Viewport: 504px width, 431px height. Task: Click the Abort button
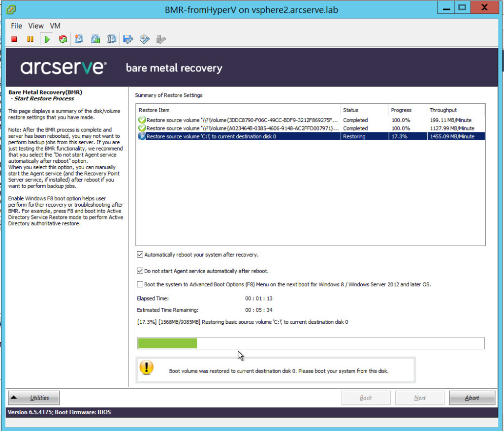[472, 398]
